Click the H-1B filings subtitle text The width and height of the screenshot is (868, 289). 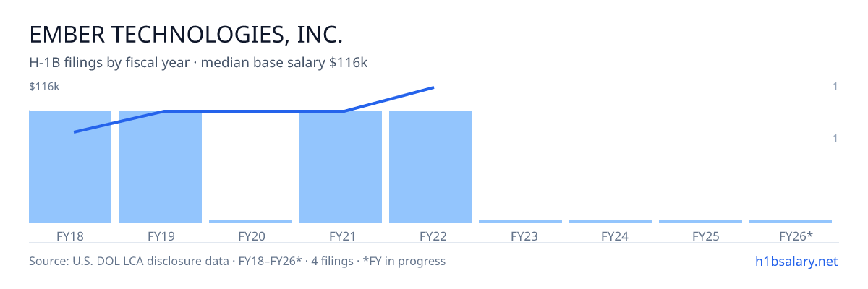[198, 63]
